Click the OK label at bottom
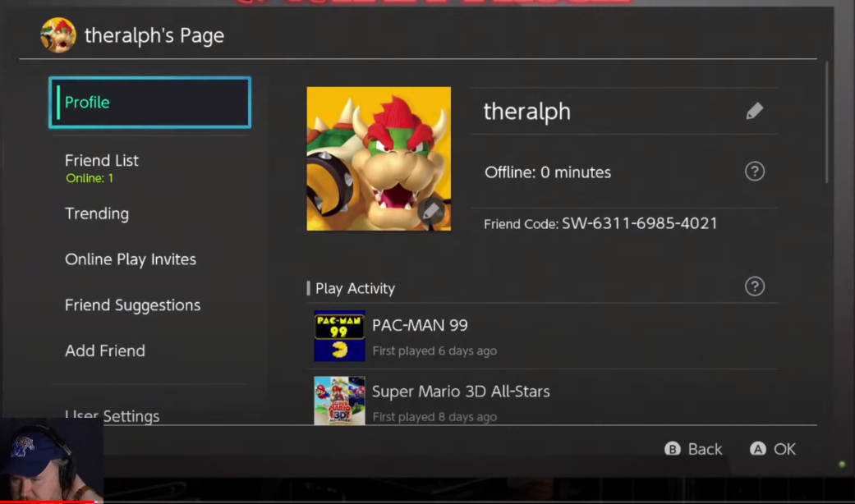Image resolution: width=855 pixels, height=504 pixels. click(784, 449)
